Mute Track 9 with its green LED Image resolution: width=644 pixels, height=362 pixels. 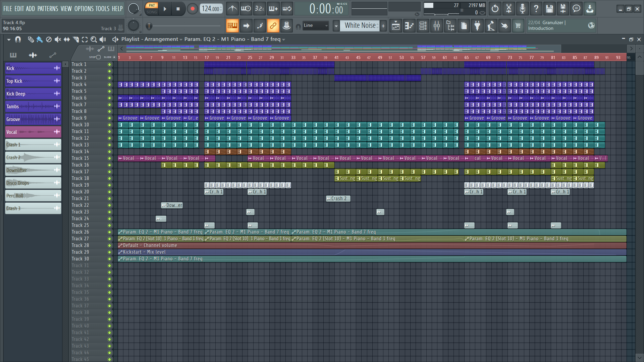[109, 118]
